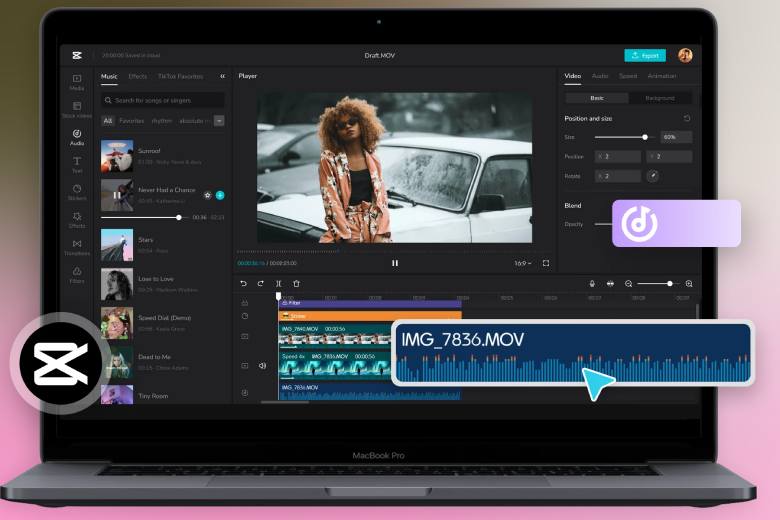This screenshot has width=780, height=520.
Task: Click the search songs input field
Action: (163, 100)
